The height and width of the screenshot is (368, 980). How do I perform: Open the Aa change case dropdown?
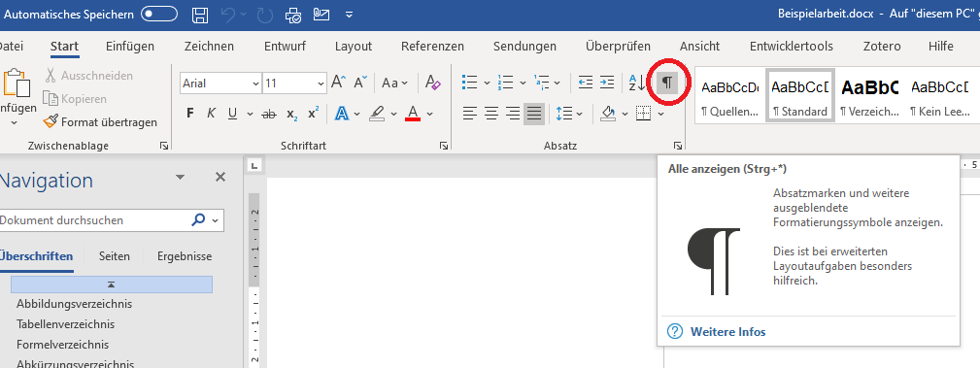pos(394,83)
